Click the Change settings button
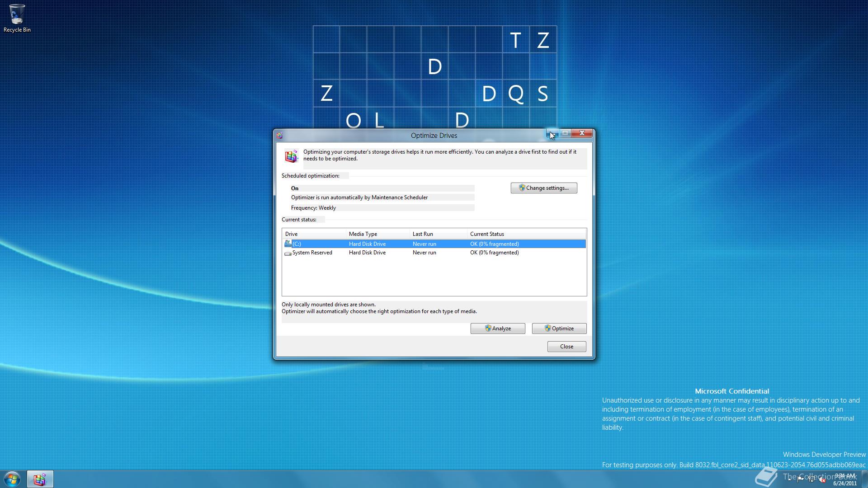 (x=544, y=188)
